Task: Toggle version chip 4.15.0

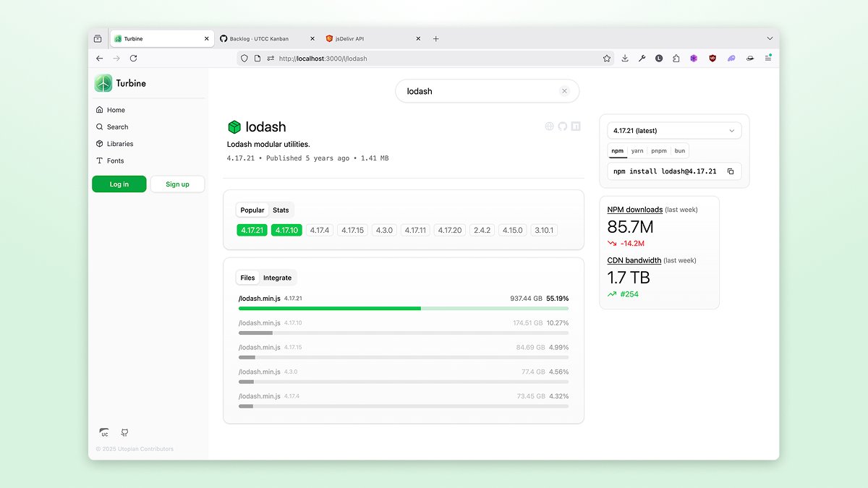Action: click(x=513, y=231)
